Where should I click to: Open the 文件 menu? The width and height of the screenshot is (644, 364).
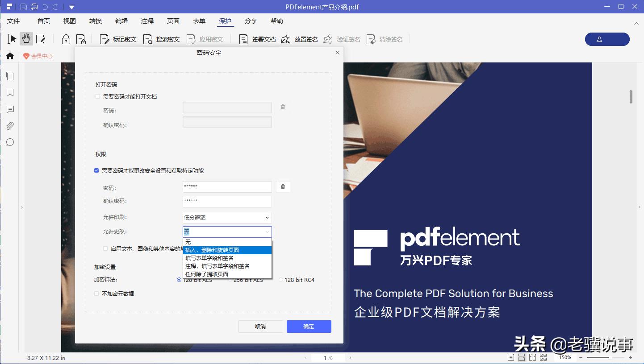[x=14, y=21]
